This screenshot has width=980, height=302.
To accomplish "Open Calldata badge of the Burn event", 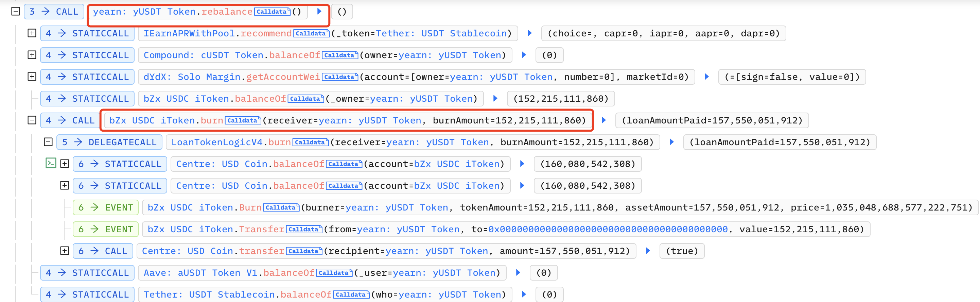I will (x=281, y=207).
